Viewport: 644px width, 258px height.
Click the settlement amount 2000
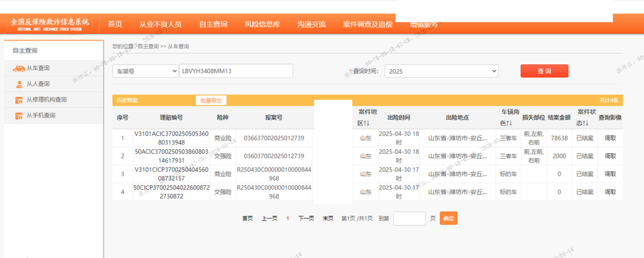tap(559, 156)
